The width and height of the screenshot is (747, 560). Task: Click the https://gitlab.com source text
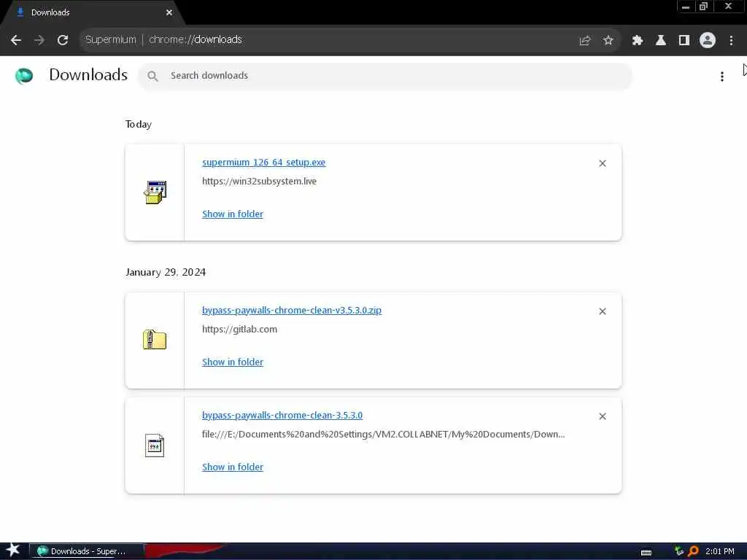239,329
